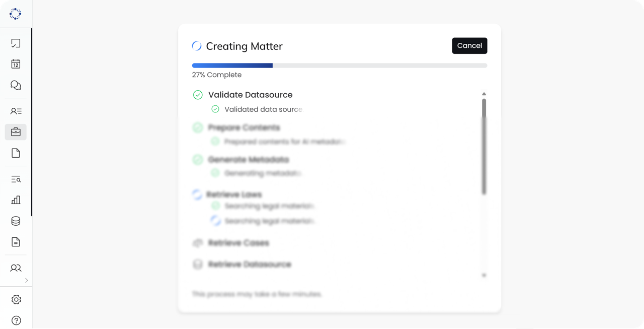Open the database icon in sidebar
Image resolution: width=644 pixels, height=329 pixels.
click(16, 221)
